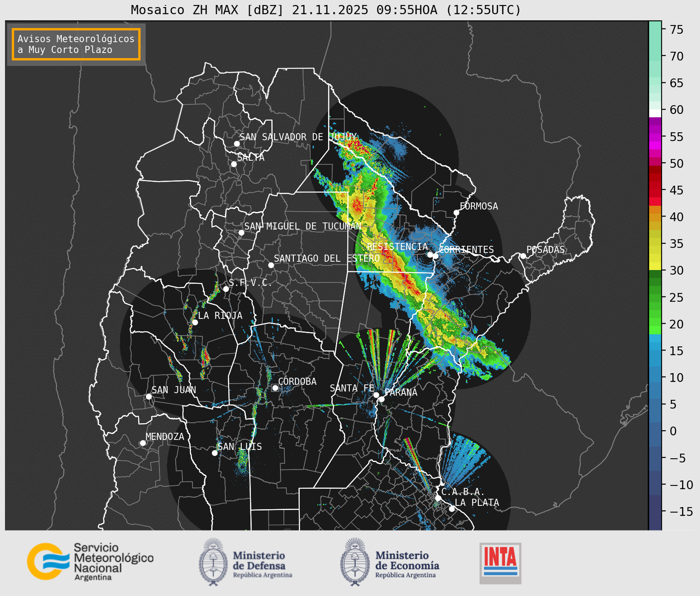This screenshot has height=596, width=700.
Task: Click the Posadas city marker
Action: (x=523, y=256)
